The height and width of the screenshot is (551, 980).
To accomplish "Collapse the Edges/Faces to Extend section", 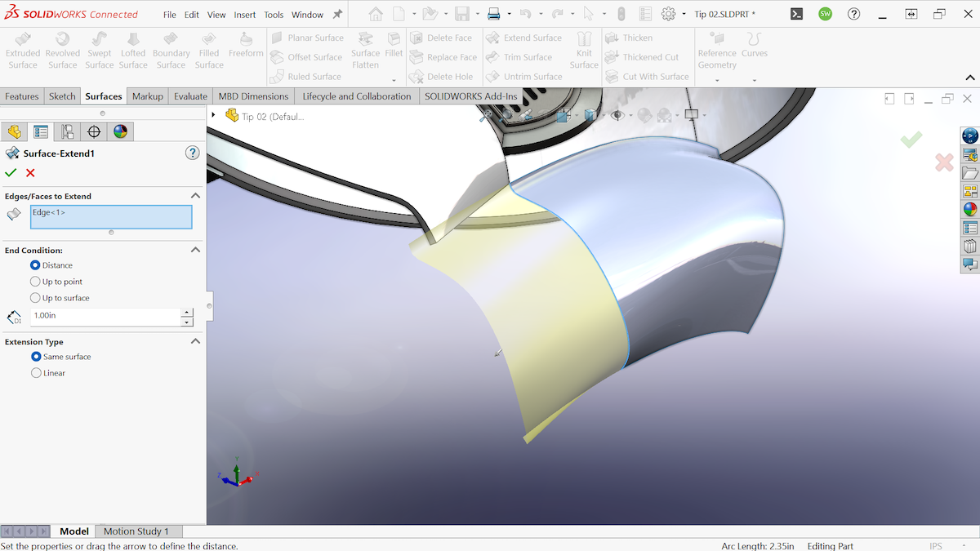I will [195, 195].
